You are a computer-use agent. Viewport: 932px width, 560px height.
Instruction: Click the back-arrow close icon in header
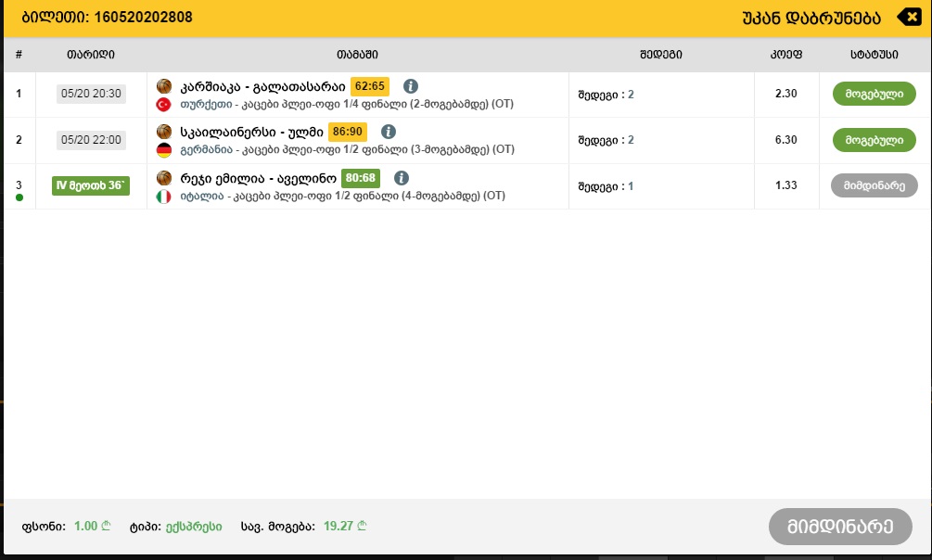909,17
